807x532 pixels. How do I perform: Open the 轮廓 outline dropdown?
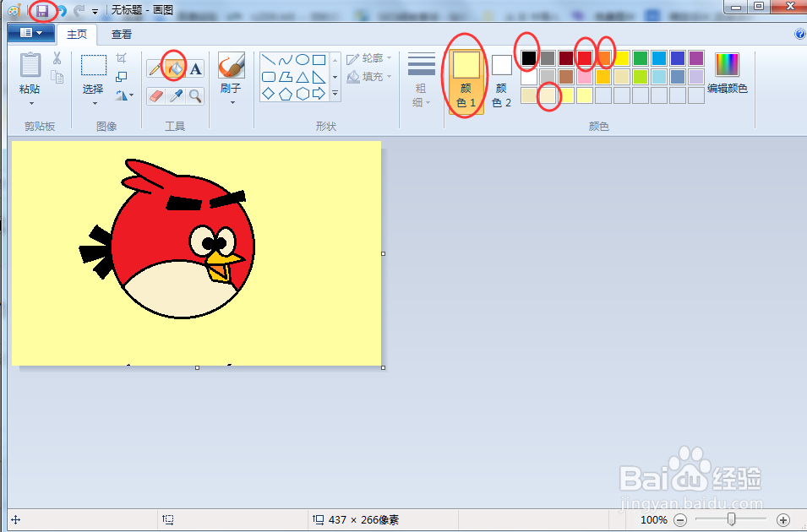point(369,58)
